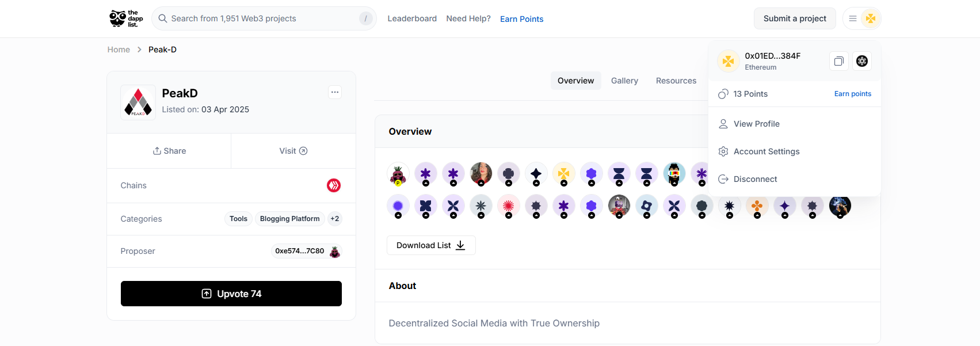Focus the Search Web3 projects field
This screenshot has height=346, width=980.
point(264,18)
